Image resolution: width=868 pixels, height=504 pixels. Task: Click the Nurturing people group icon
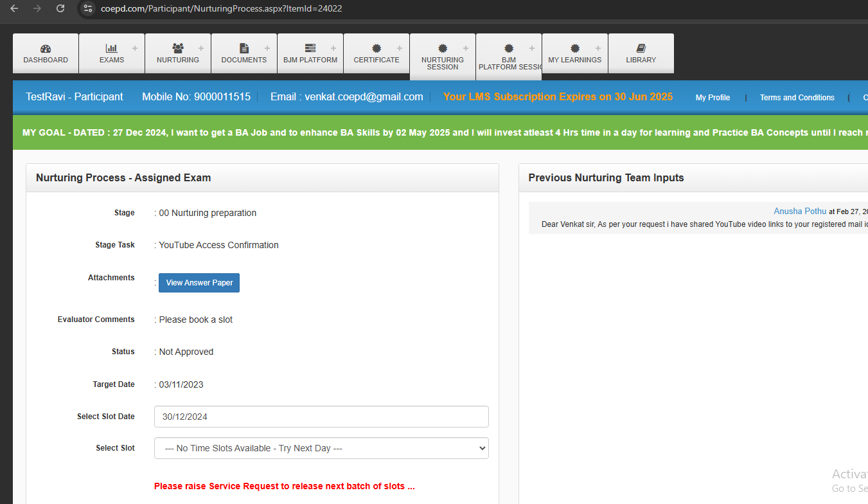click(178, 48)
